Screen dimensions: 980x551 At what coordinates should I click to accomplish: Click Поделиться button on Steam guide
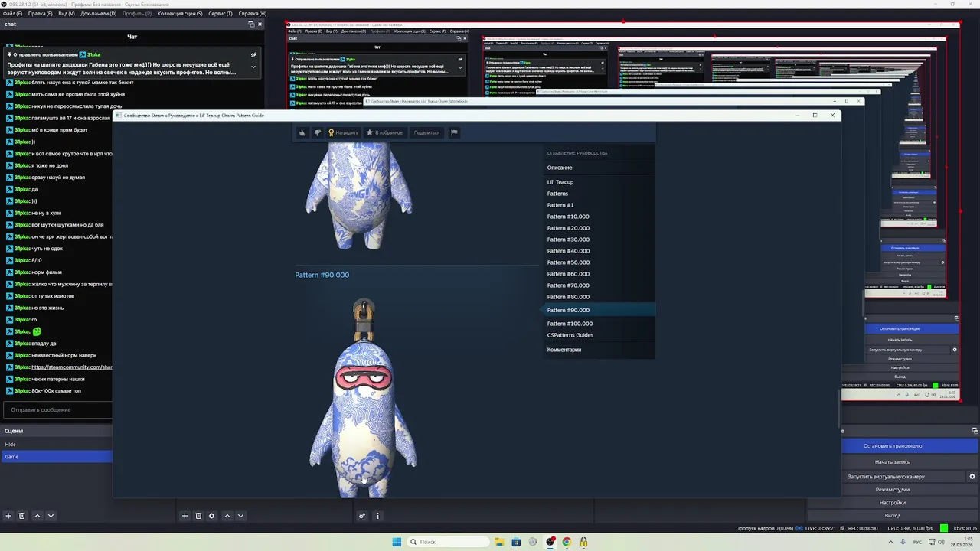click(426, 132)
